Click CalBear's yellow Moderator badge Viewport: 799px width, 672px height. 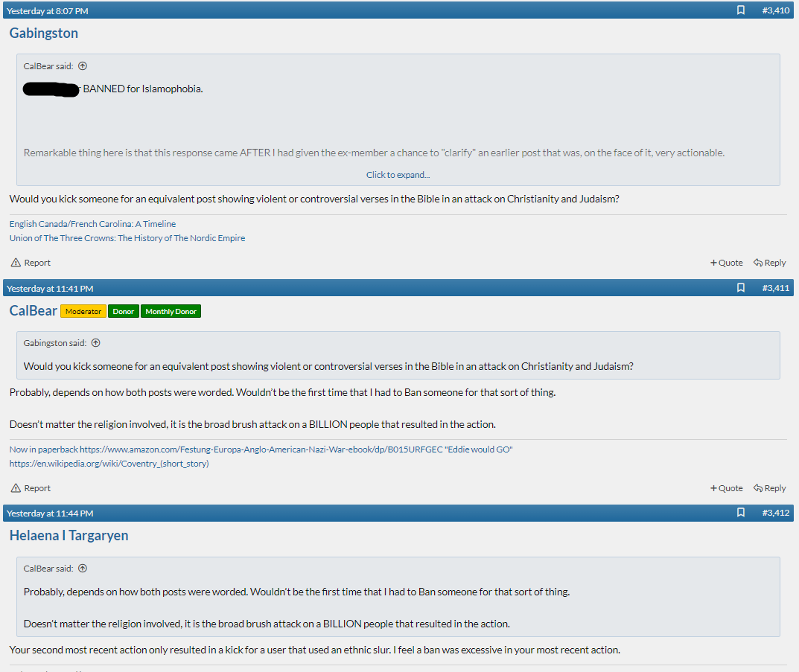(83, 311)
